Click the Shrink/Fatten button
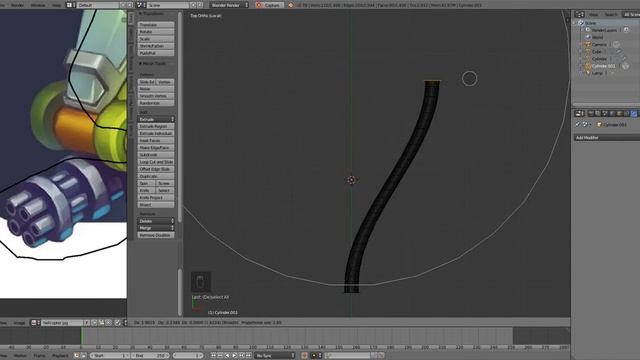This screenshot has height=360, width=640. [x=156, y=46]
